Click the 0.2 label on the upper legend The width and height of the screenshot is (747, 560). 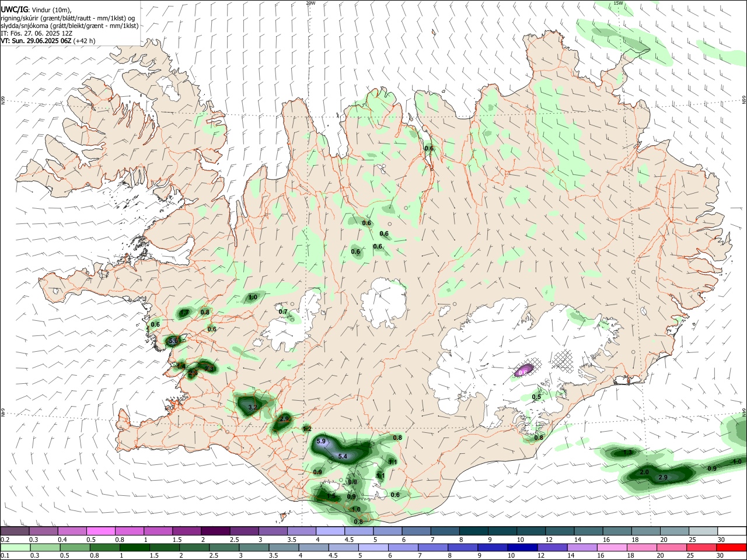click(5, 540)
